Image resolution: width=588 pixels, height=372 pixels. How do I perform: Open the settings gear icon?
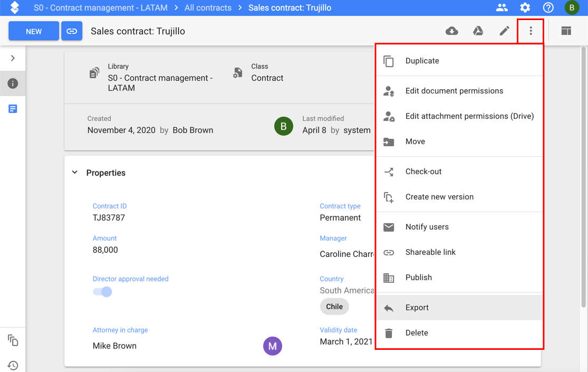click(x=525, y=7)
